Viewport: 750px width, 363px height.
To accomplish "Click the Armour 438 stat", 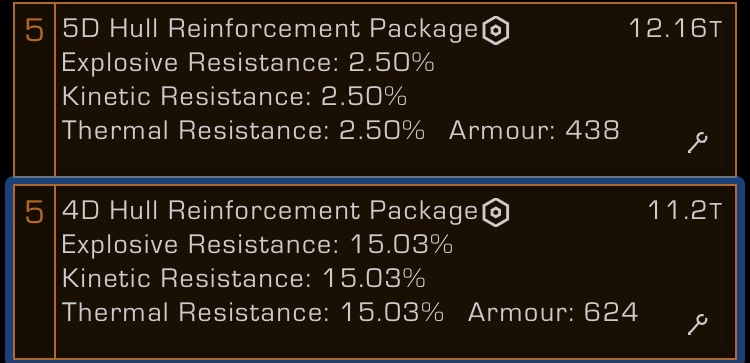I will (x=534, y=130).
